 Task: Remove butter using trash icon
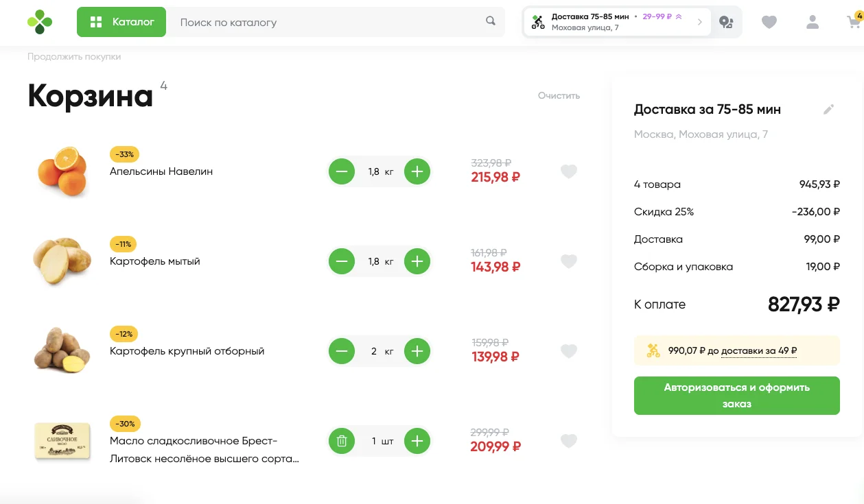(342, 441)
